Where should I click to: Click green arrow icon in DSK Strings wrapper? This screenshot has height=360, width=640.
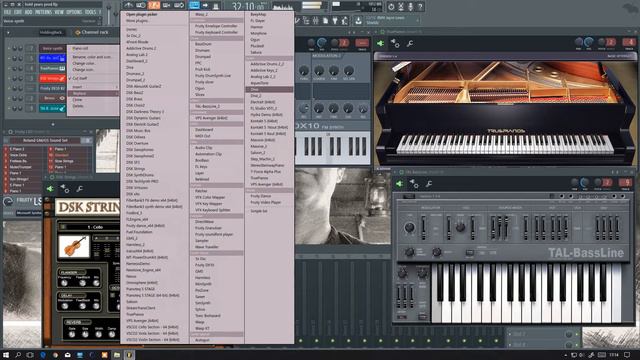point(50,189)
